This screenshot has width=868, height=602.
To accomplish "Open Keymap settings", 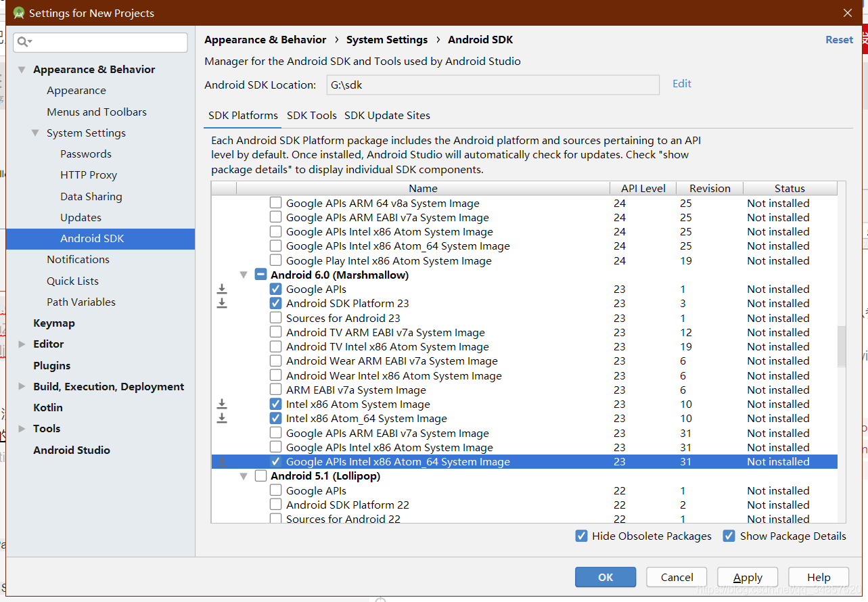I will (x=54, y=323).
